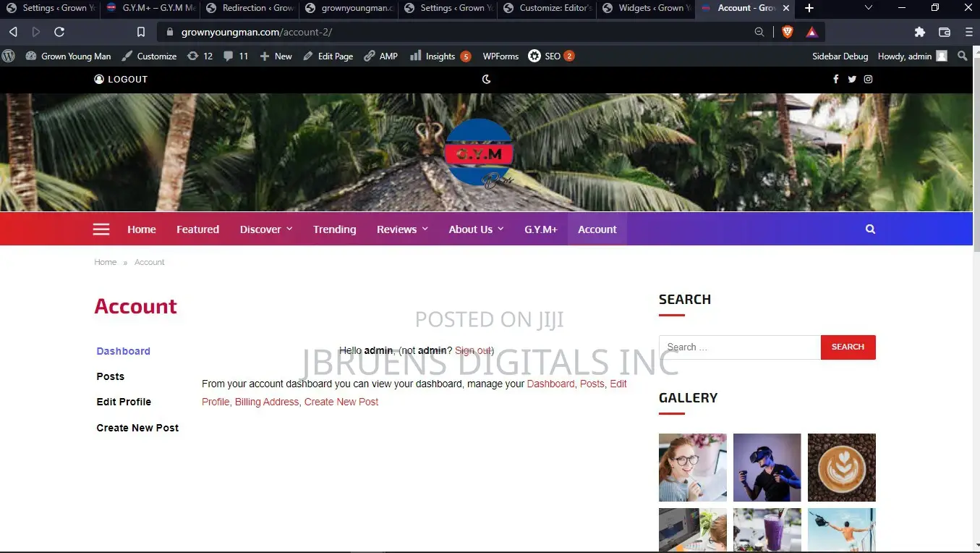Open the AMP item in admin bar
This screenshot has width=980, height=553.
pyautogui.click(x=380, y=56)
